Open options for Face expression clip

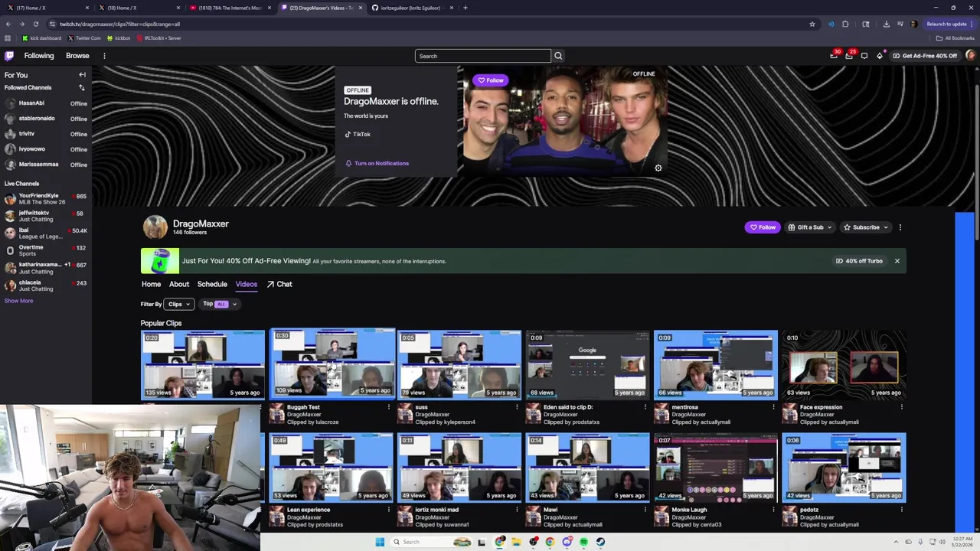tap(902, 407)
